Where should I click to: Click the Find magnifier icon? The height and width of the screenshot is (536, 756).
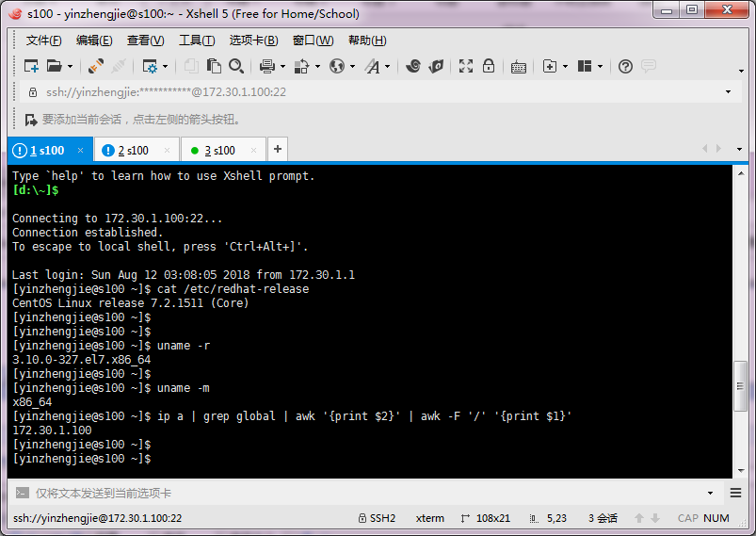click(x=236, y=66)
